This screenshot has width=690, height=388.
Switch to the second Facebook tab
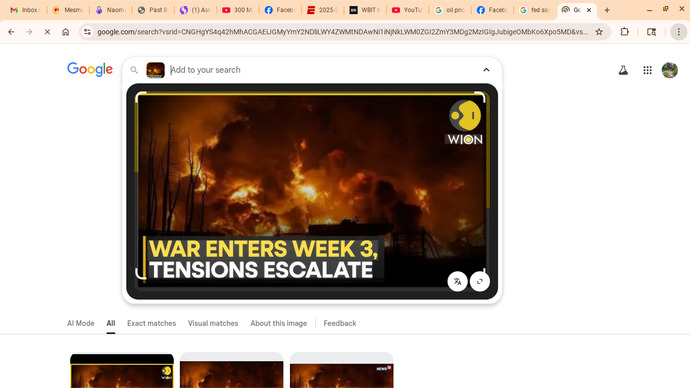(x=492, y=10)
